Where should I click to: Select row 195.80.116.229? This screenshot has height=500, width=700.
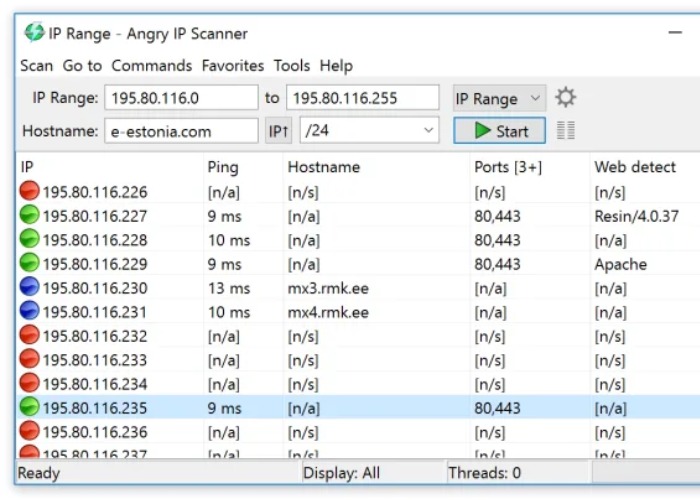click(357, 264)
